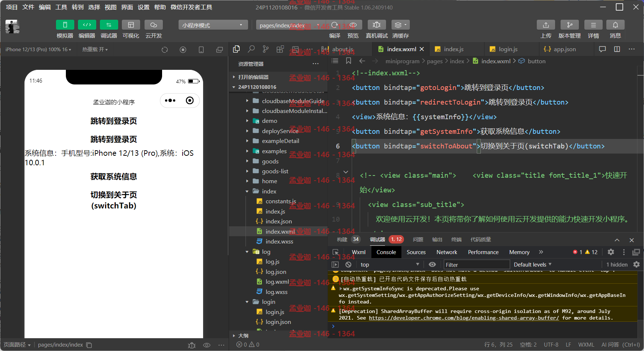The width and height of the screenshot is (644, 351).
Task: Toggle the editor (编辑器) panel button
Action: tap(87, 25)
